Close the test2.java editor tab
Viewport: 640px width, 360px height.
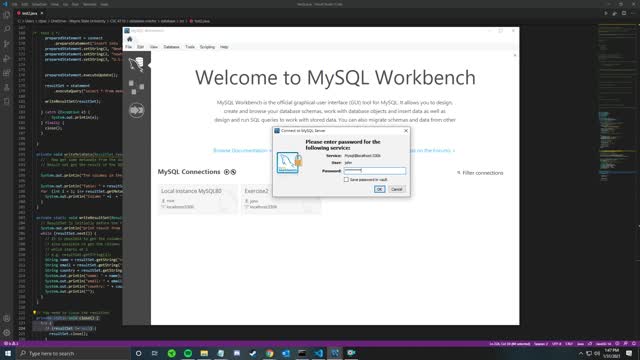coord(42,13)
